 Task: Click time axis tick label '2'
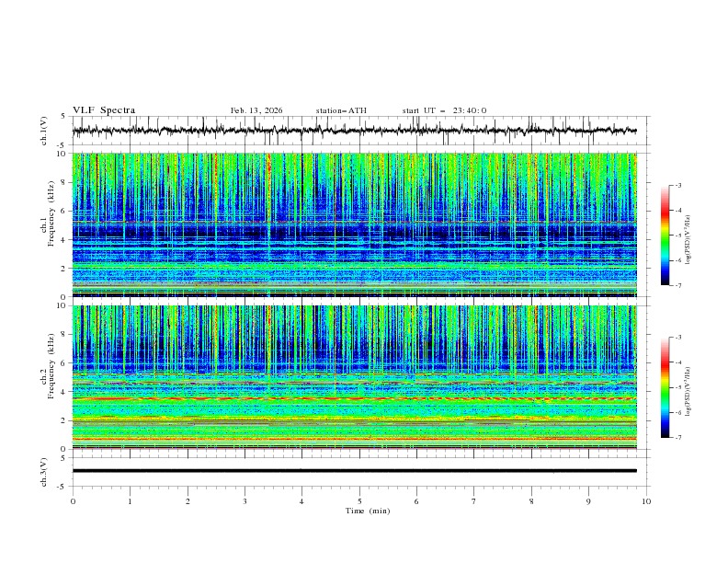coord(188,501)
